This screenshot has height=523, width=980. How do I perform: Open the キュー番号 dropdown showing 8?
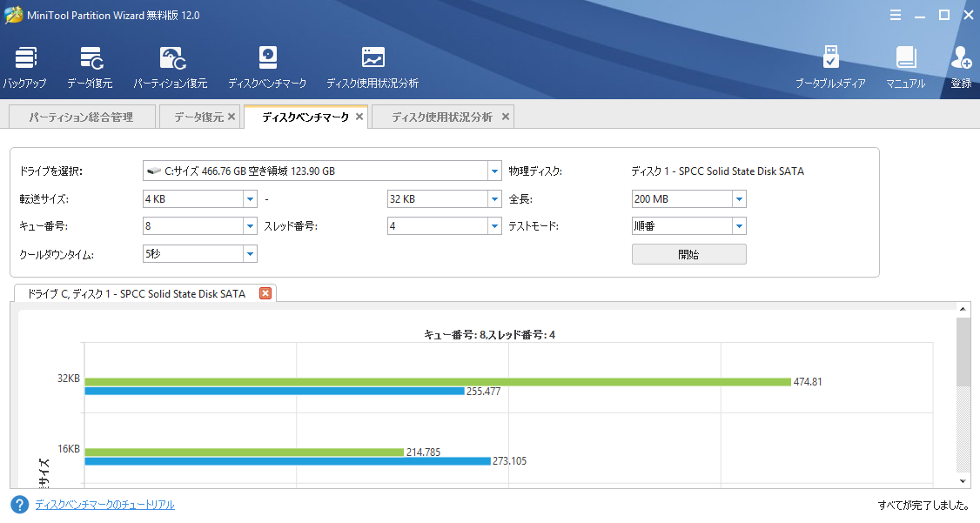click(x=250, y=225)
